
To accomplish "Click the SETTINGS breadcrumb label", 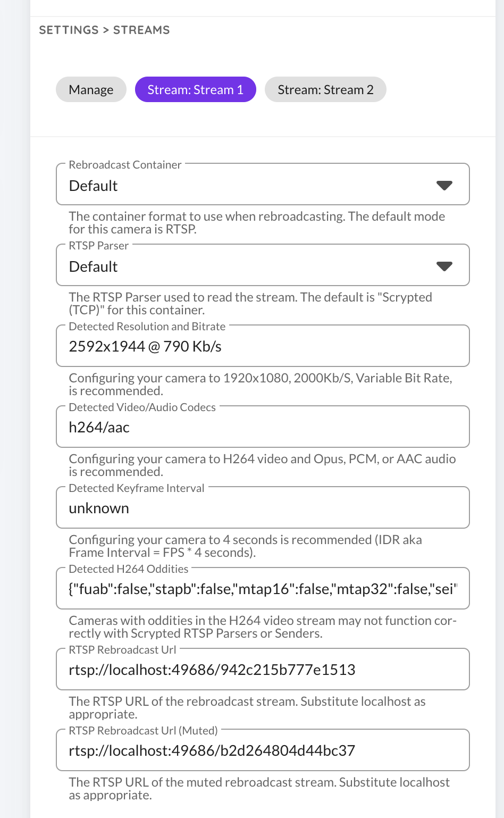I will click(x=68, y=30).
